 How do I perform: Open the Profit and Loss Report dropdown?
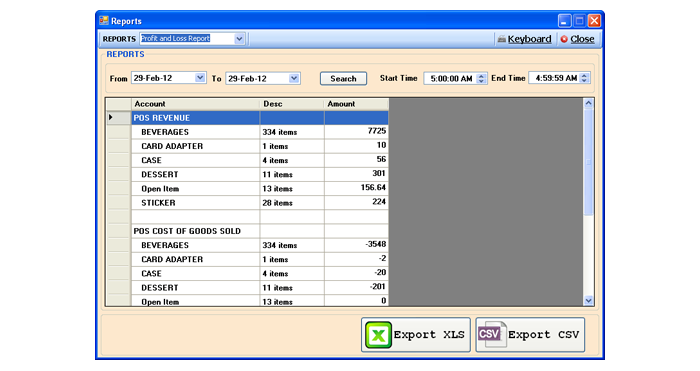[x=239, y=39]
